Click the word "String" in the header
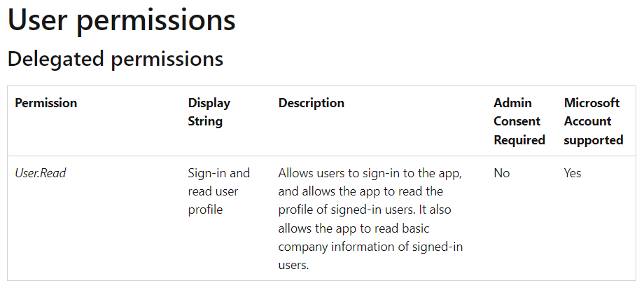The image size is (644, 288). point(205,121)
